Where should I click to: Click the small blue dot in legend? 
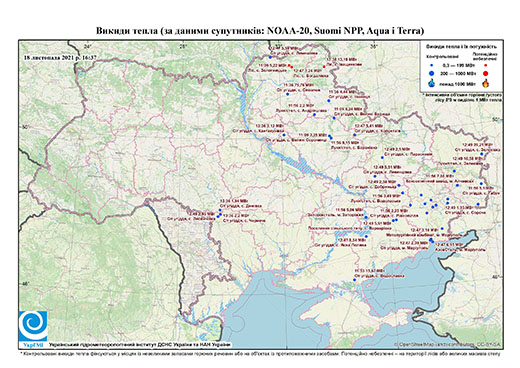[432, 66]
